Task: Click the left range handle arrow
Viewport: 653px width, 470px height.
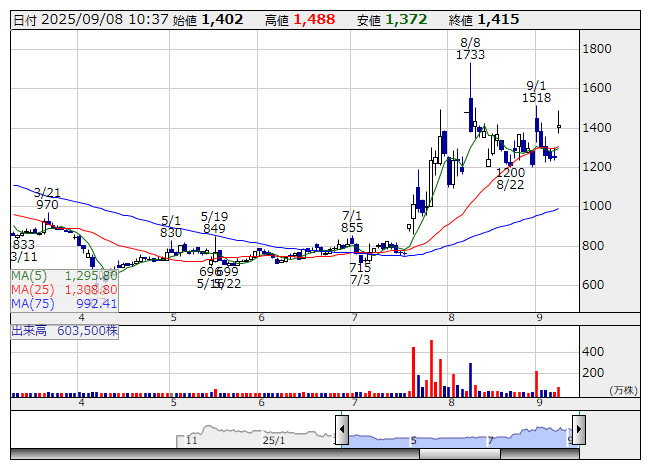Action: click(341, 431)
